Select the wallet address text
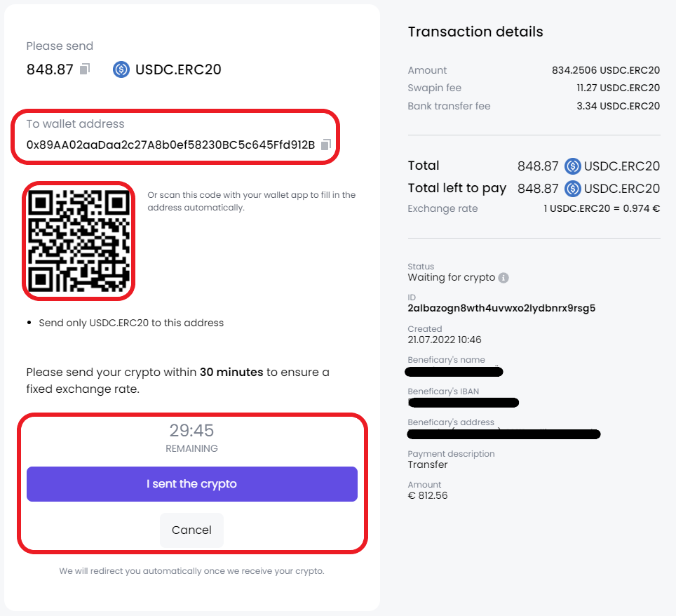This screenshot has width=676, height=616. tap(170, 145)
